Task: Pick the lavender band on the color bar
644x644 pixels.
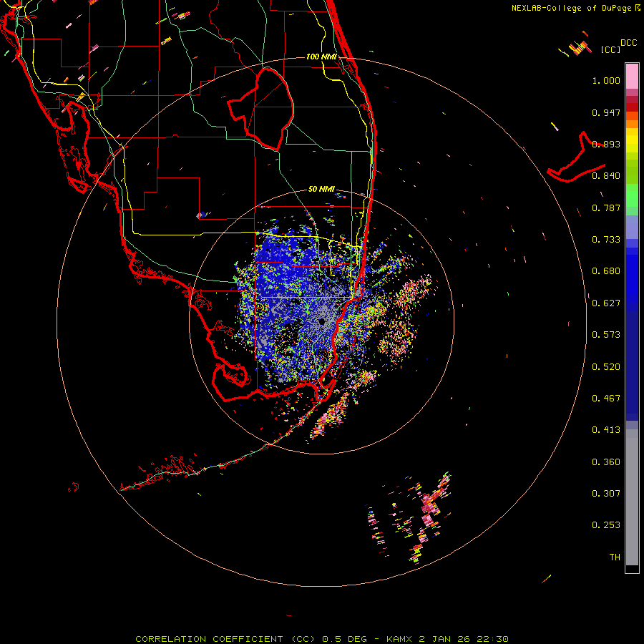Action: click(x=632, y=227)
